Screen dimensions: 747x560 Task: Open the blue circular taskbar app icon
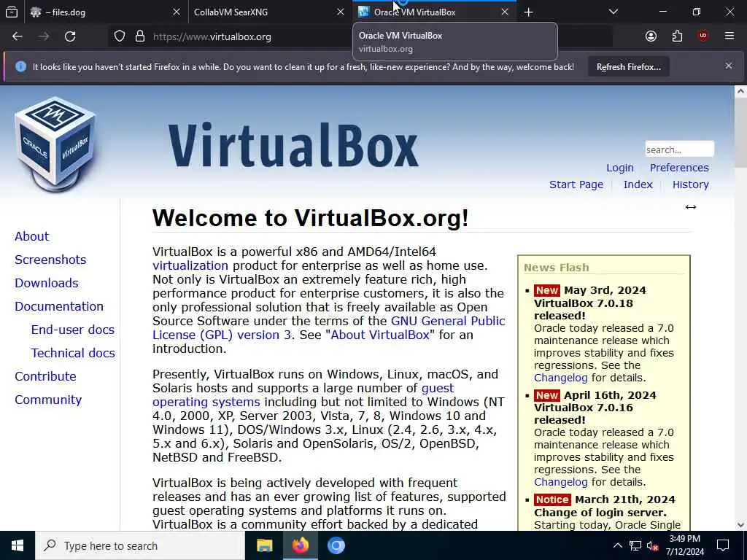[336, 545]
